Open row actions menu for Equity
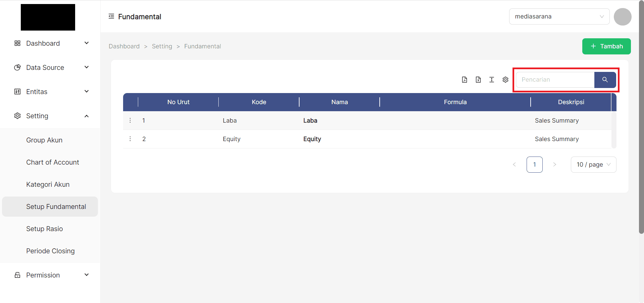The width and height of the screenshot is (644, 303). 130,139
